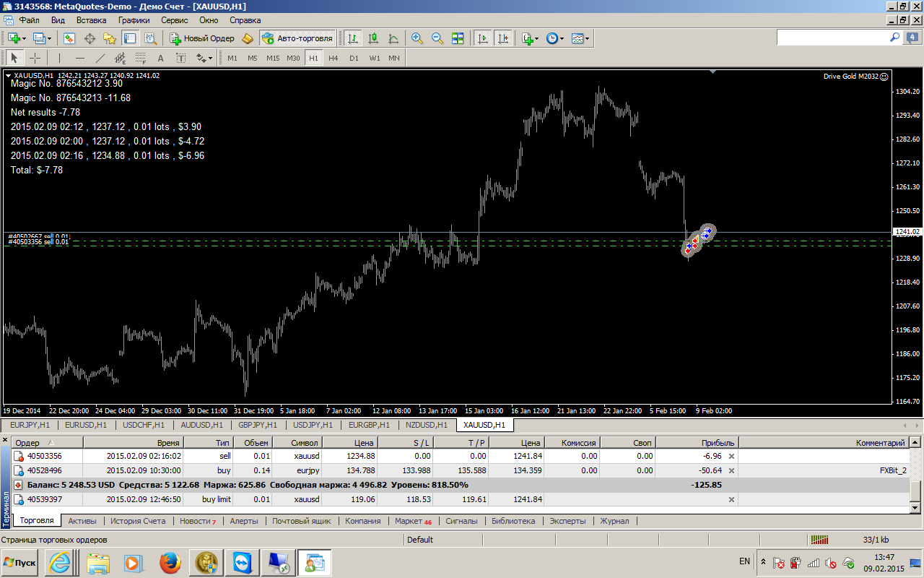The width and height of the screenshot is (924, 578).
Task: Toggle the Авто-торговля button
Action: pos(297,38)
